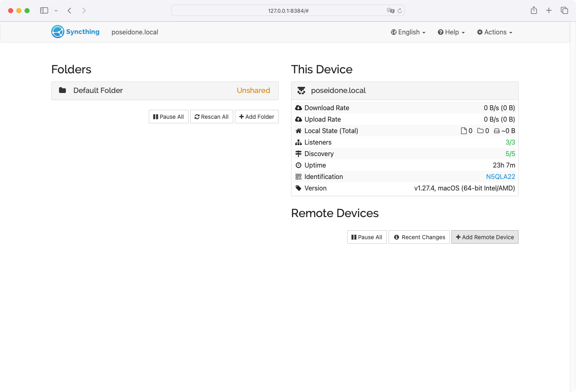Expand the Actions dropdown menu
The height and width of the screenshot is (392, 576).
[494, 32]
